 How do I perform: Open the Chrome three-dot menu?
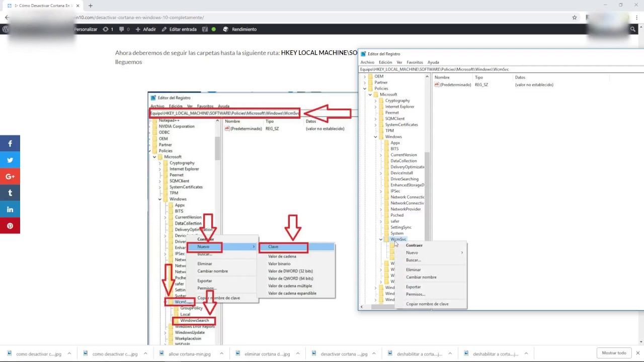[x=637, y=17]
